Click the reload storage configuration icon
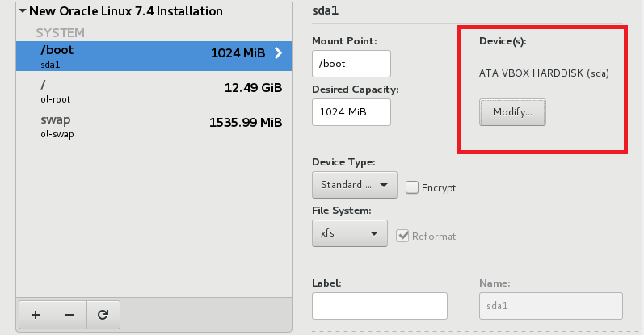The height and width of the screenshot is (335, 644). (x=103, y=315)
